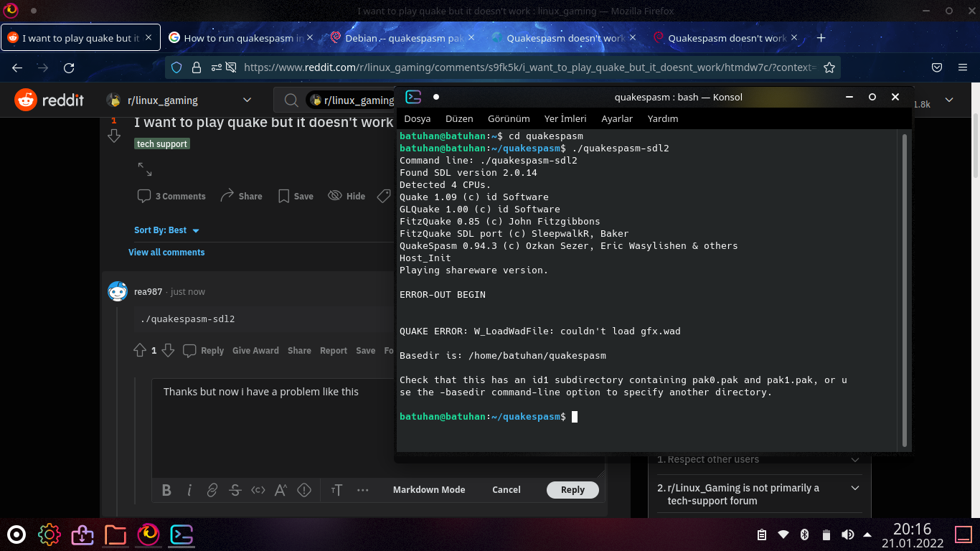Open more formatting options (three dots)
980x551 pixels.
362,490
